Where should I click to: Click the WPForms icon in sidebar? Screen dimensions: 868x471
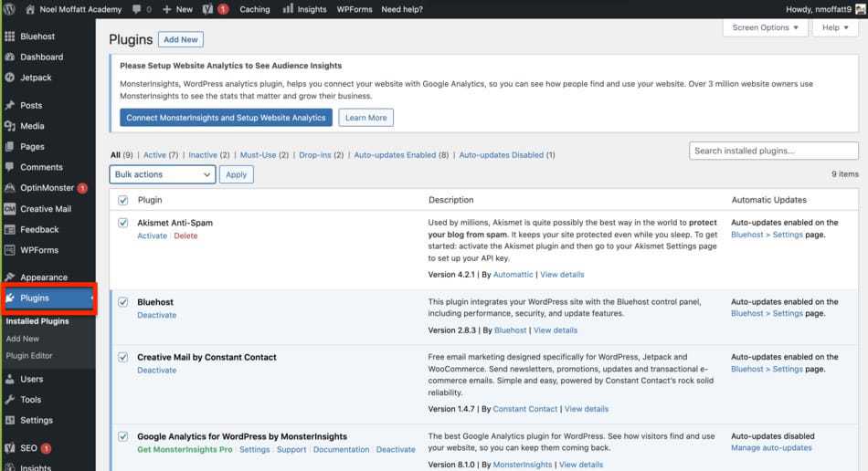(x=9, y=250)
